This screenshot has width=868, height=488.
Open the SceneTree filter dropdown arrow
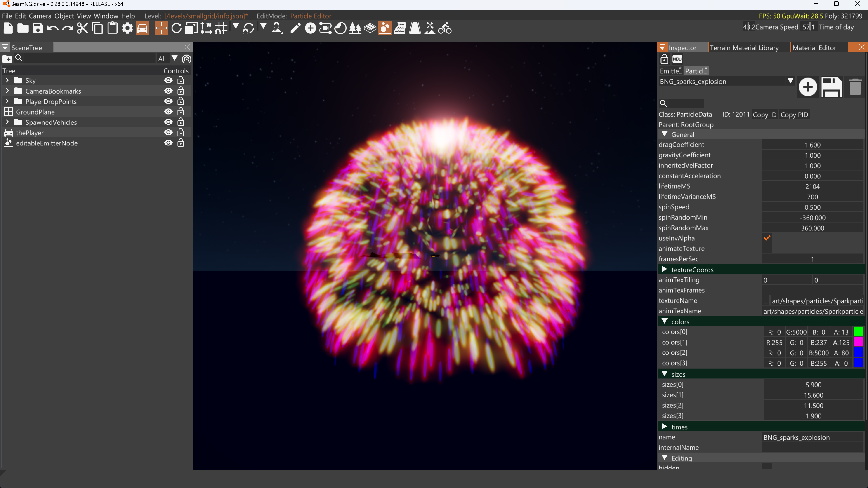(x=175, y=58)
